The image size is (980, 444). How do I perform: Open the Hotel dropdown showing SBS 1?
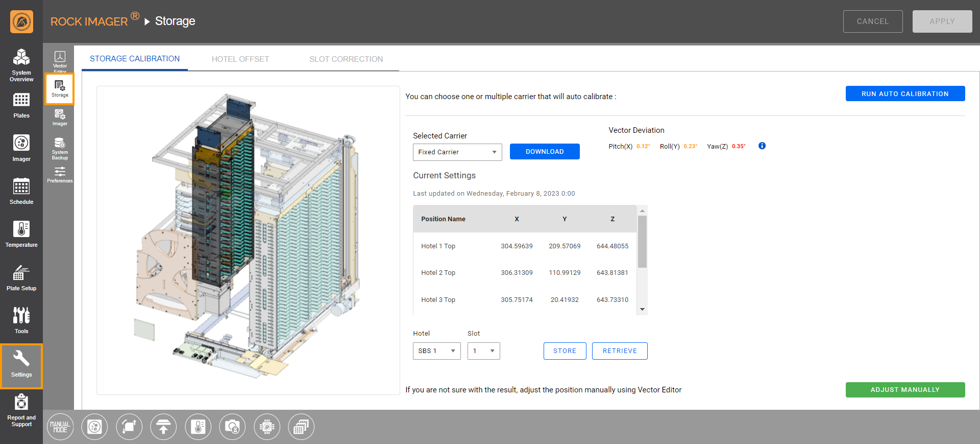click(436, 351)
